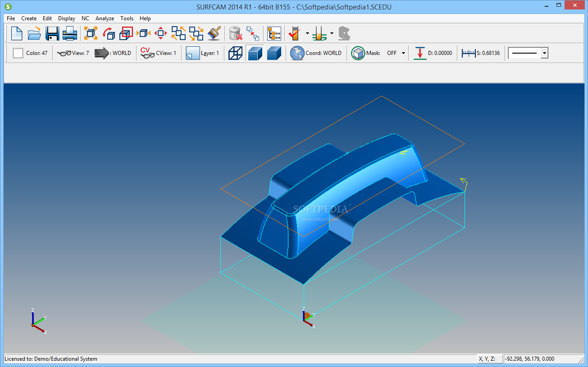Fit the model to screen with zoom-extents icon
This screenshot has width=588, height=367.
click(91, 33)
